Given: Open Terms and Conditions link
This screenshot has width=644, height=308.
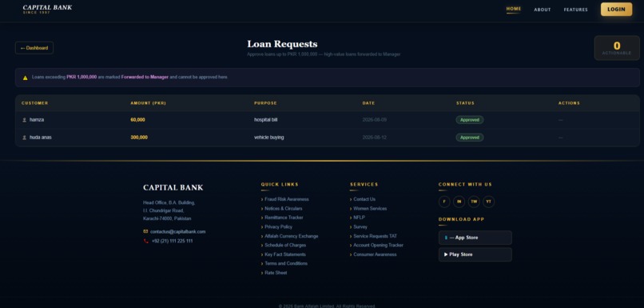Looking at the screenshot, I should point(286,263).
